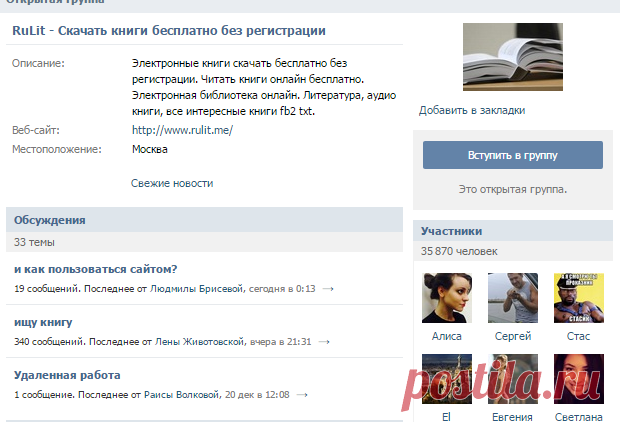
Task: Click the name Сергей under avatar
Action: (x=513, y=336)
